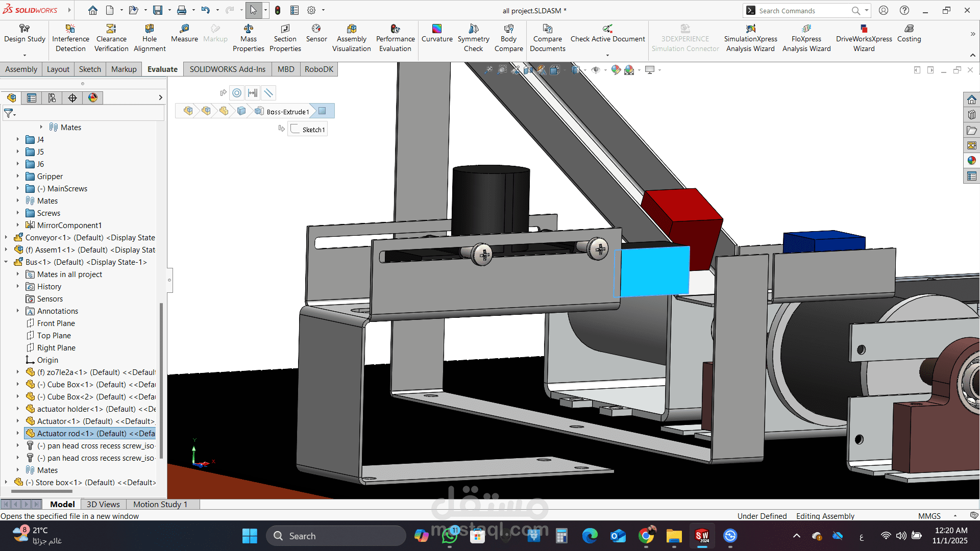Expand the Gripper folder
The height and width of the screenshot is (551, 980).
coord(17,176)
